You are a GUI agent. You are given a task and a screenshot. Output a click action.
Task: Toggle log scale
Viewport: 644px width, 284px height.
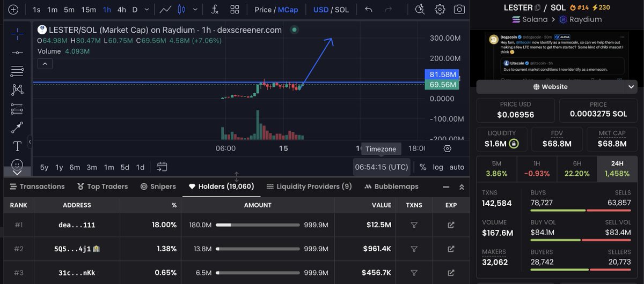(438, 167)
